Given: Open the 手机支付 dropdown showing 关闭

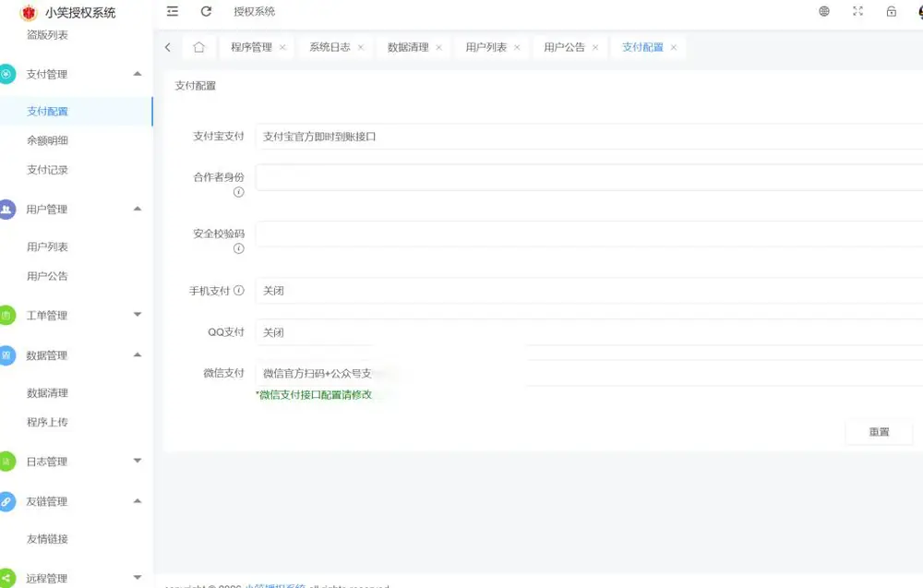Looking at the screenshot, I should click(589, 291).
